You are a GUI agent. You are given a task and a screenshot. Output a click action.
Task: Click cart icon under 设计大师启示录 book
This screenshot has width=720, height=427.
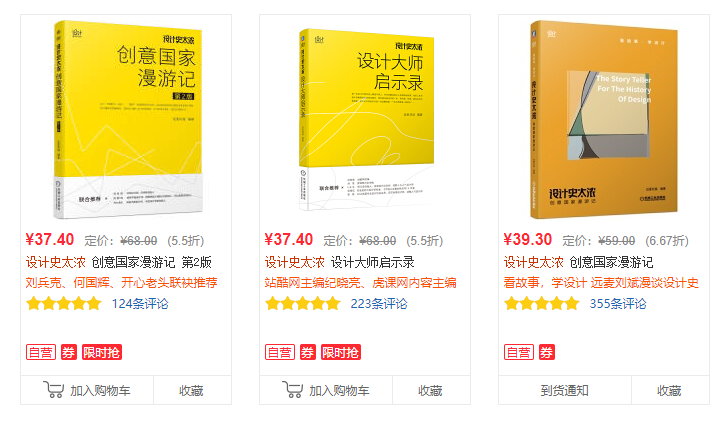[x=292, y=390]
